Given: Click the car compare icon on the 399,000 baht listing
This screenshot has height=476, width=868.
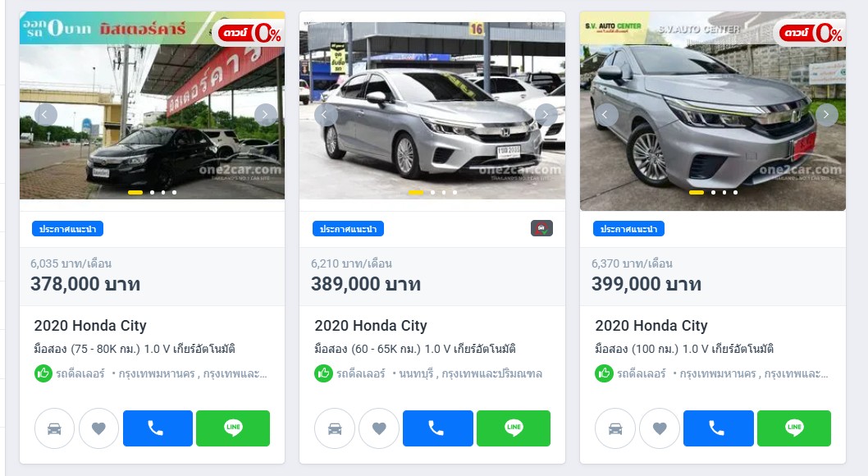Looking at the screenshot, I should [615, 428].
